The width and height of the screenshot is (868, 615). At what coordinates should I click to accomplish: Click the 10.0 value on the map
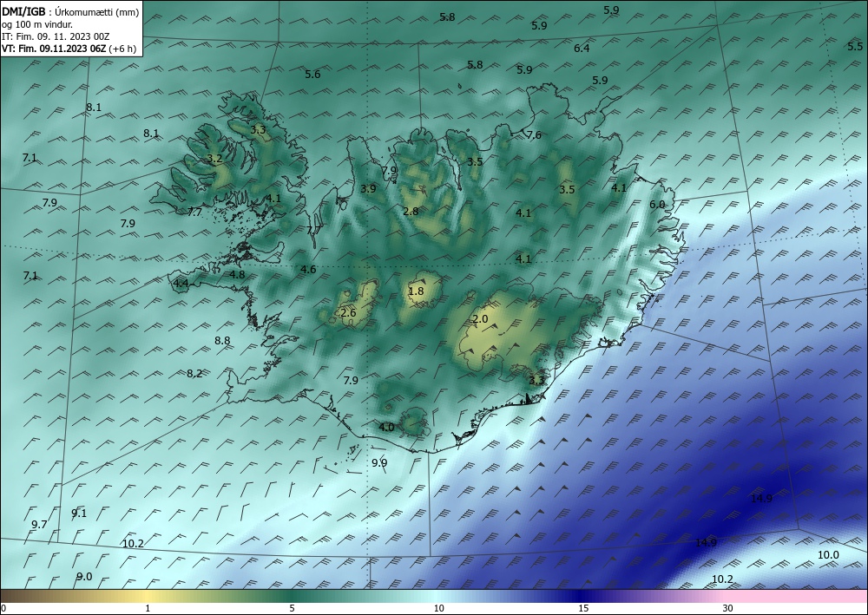(x=828, y=555)
